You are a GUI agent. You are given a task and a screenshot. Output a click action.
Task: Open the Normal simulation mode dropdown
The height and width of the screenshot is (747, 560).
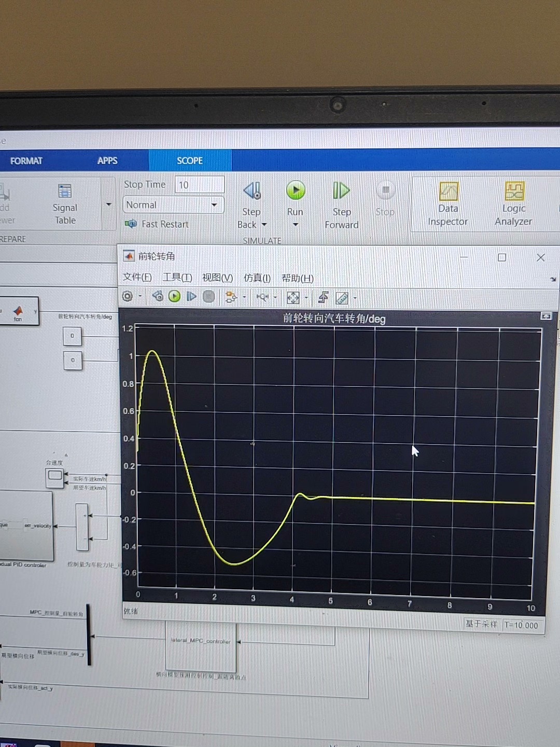(174, 205)
